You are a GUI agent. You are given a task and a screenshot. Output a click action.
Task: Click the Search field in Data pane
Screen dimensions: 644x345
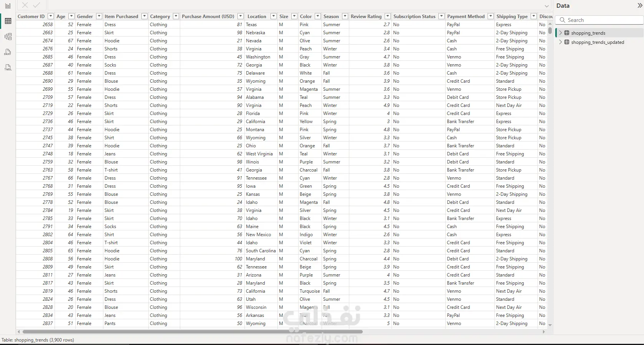tap(600, 20)
